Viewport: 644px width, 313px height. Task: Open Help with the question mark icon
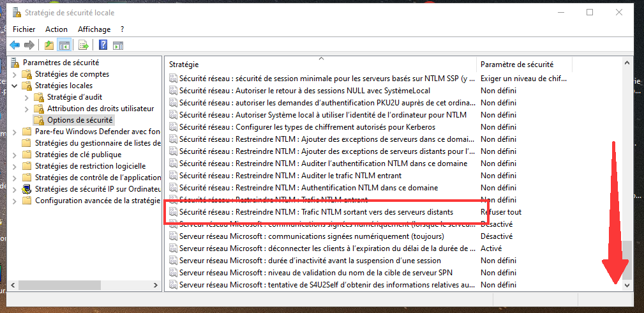coord(103,45)
